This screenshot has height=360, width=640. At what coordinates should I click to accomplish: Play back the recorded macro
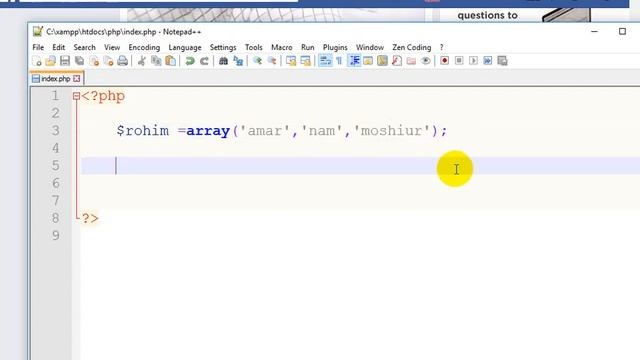[473, 61]
